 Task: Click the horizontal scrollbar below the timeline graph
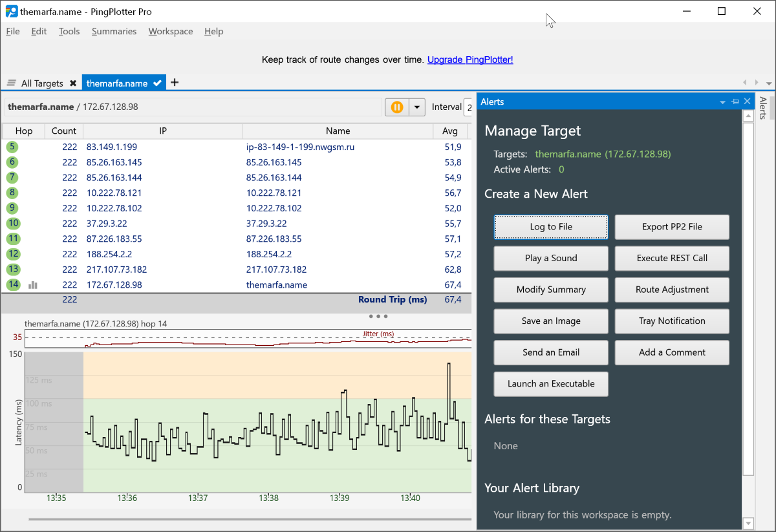[250, 518]
